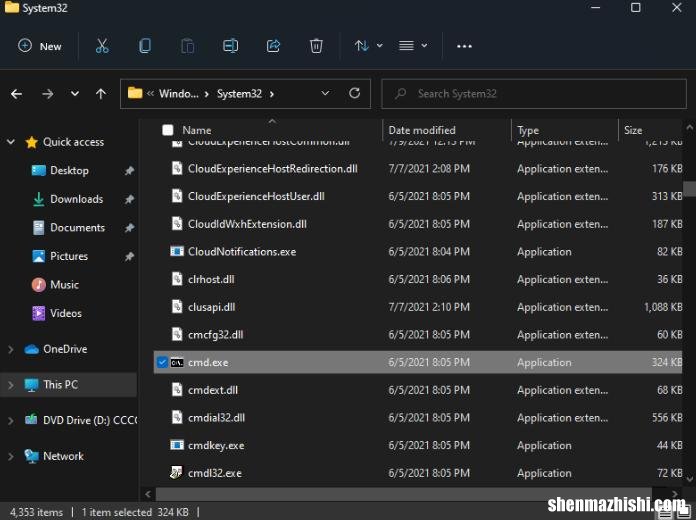The image size is (696, 520).
Task: Click the horizontal scrollbar at list bottom
Action: click(x=403, y=494)
